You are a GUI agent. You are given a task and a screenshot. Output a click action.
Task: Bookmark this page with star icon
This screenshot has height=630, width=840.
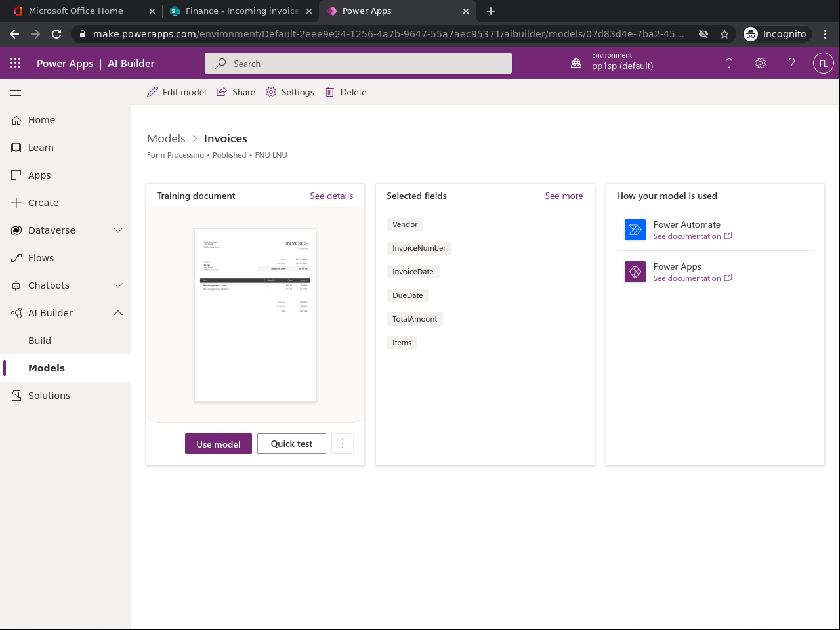pos(724,34)
